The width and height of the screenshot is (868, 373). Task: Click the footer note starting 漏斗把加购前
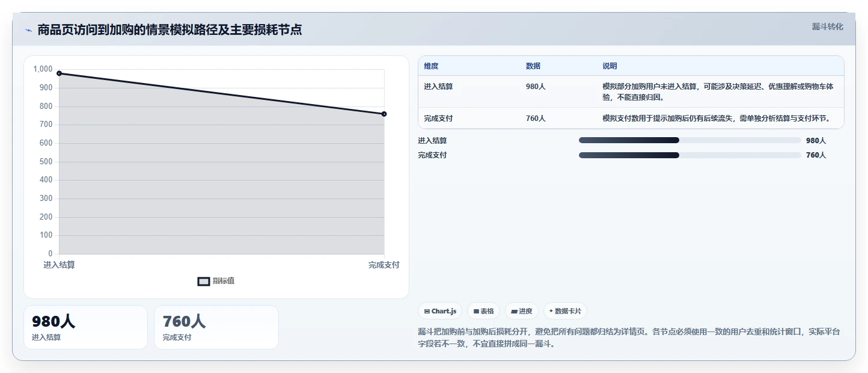click(629, 338)
